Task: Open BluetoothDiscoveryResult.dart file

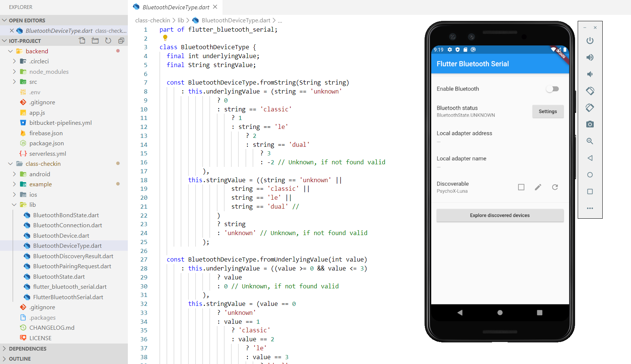Action: pyautogui.click(x=73, y=256)
